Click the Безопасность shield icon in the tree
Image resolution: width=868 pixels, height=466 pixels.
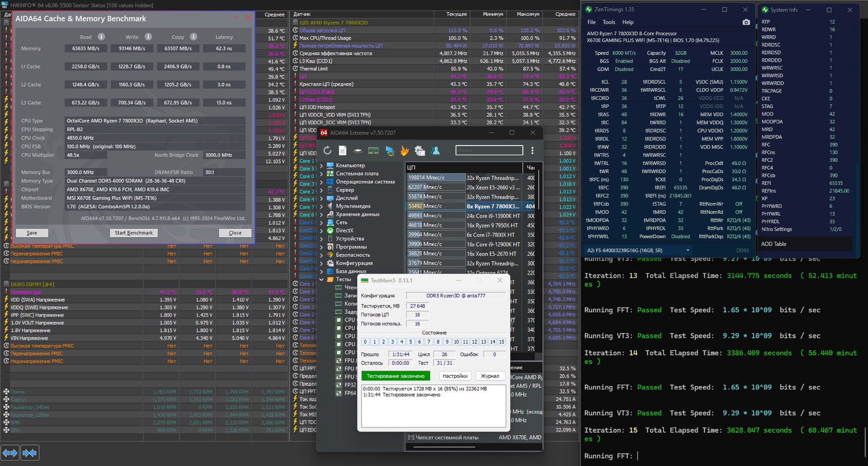tap(330, 255)
